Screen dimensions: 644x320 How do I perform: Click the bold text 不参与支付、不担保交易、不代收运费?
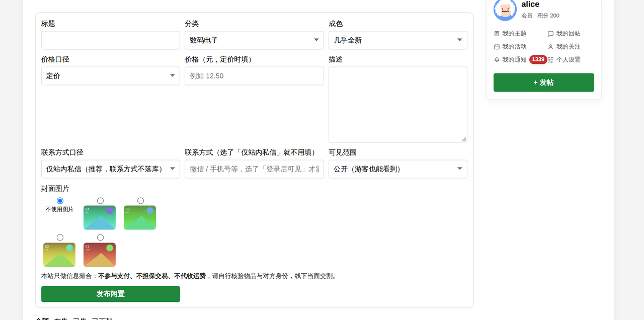click(152, 276)
